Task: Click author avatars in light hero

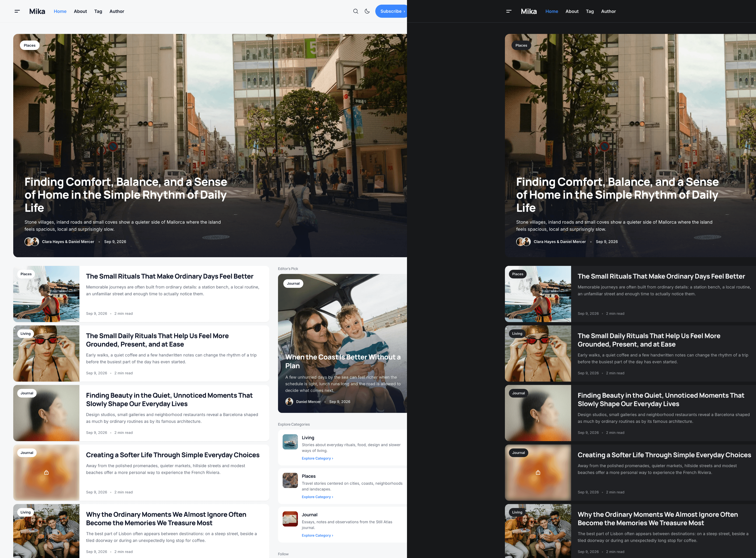Action: pyautogui.click(x=32, y=241)
